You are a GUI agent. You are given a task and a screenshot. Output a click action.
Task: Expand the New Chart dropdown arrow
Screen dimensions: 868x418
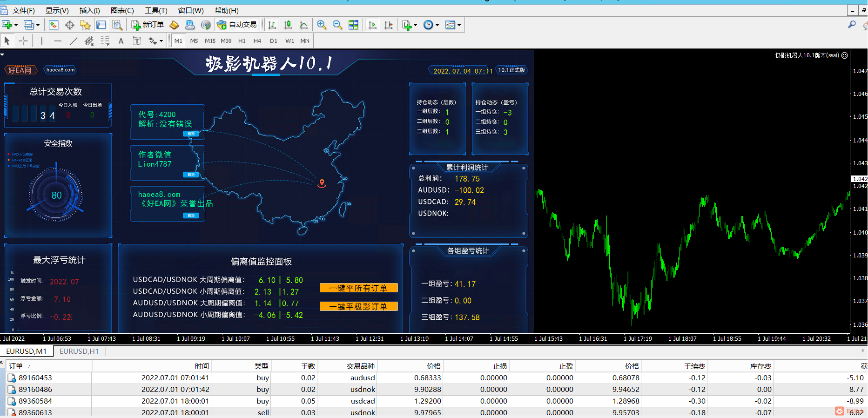[x=16, y=25]
